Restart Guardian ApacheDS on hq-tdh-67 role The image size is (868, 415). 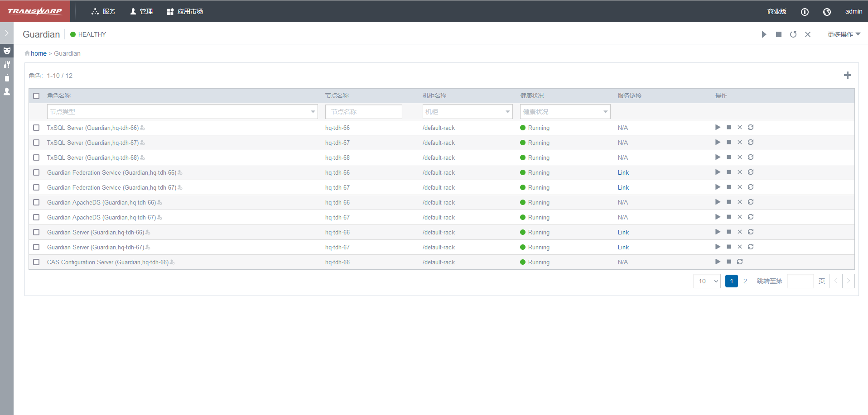coord(751,217)
